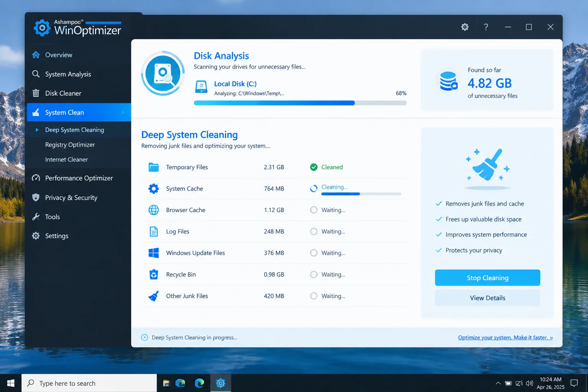Click the Other Junk Files broom icon
Image resolution: width=588 pixels, height=392 pixels.
tap(154, 296)
